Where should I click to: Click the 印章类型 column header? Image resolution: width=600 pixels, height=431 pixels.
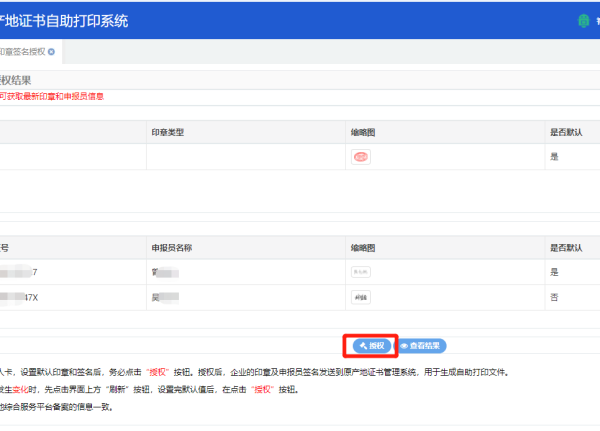[x=168, y=132]
